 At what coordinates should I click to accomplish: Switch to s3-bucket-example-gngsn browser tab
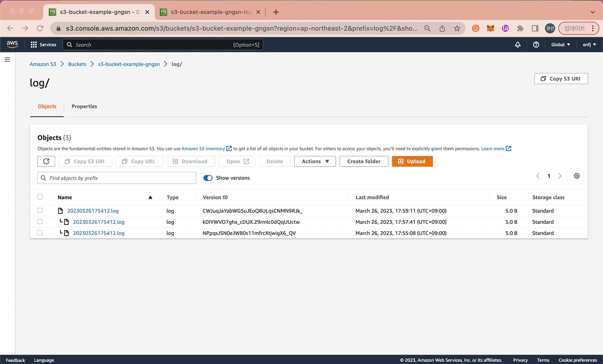point(99,12)
